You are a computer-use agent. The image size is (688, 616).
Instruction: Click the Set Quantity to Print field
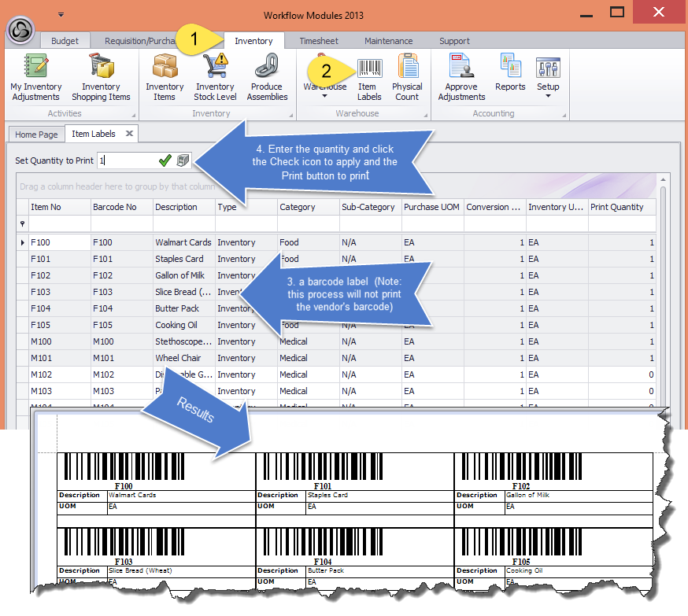click(126, 160)
